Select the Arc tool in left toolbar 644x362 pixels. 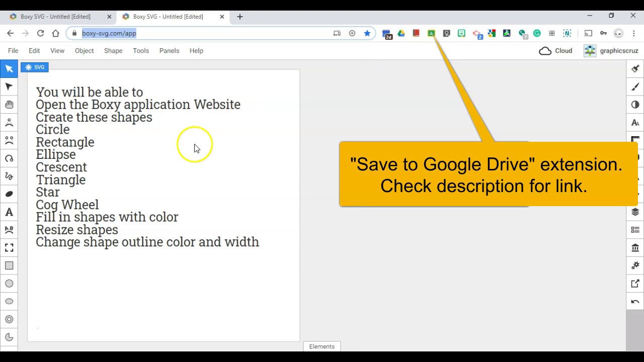click(x=9, y=158)
